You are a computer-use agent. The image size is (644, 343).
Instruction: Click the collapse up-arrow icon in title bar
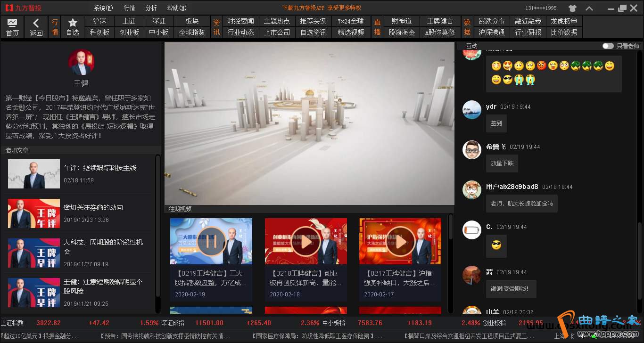589,8
